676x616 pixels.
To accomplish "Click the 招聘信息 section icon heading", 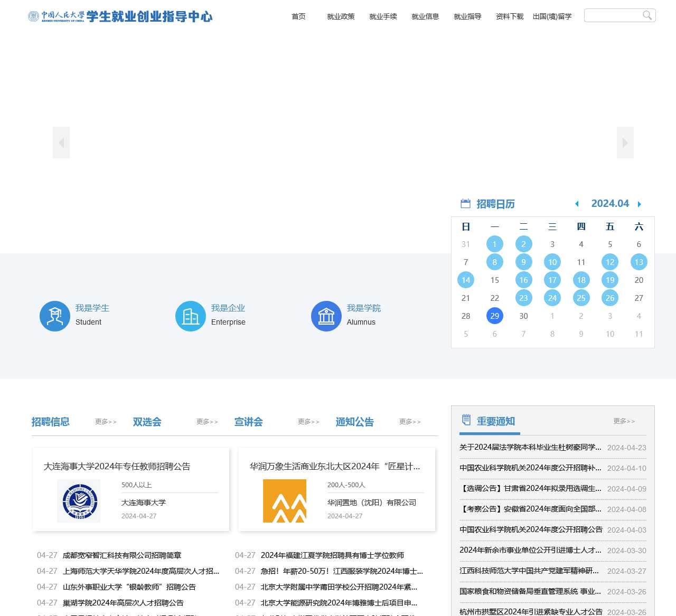I will 51,422.
